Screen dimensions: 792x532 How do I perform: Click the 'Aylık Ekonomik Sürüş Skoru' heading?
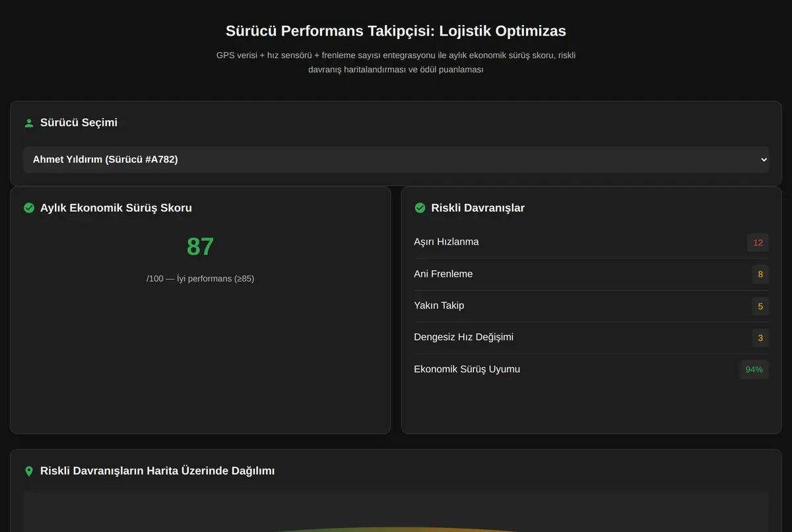click(116, 208)
